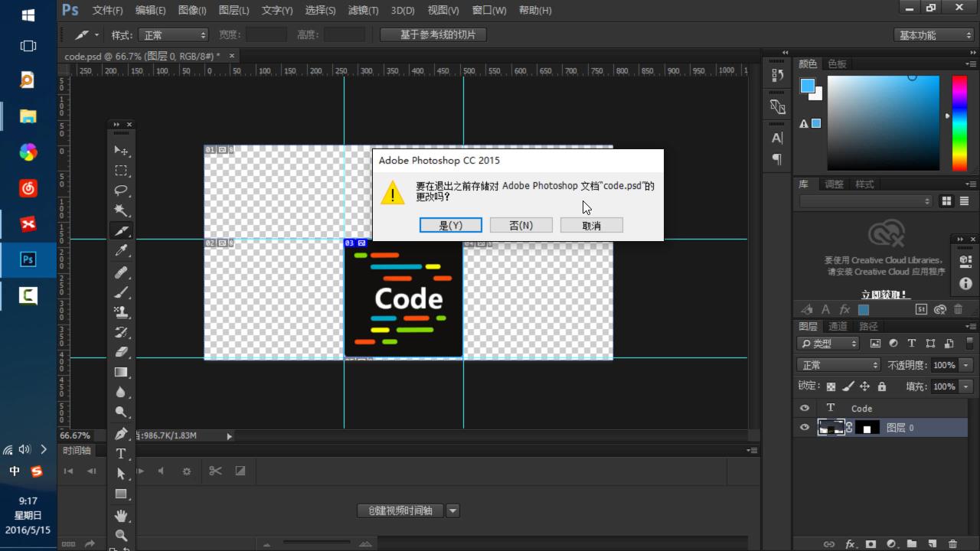Toggle lock position icon

pyautogui.click(x=864, y=386)
